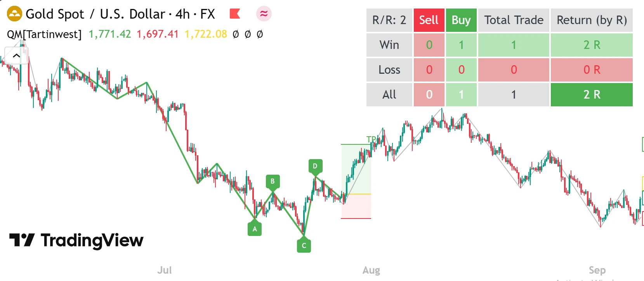Click the green Buy column header
Screen dimensions: 644x281
[461, 20]
